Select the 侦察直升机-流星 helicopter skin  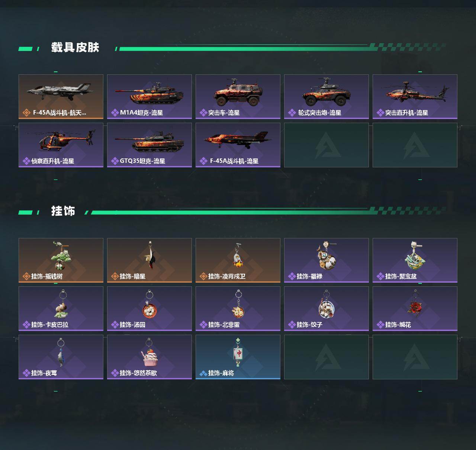pos(61,145)
